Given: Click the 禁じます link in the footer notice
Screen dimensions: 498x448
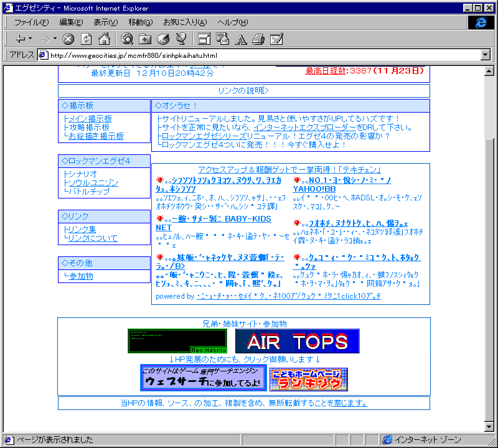Looking at the screenshot, I should tap(350, 403).
